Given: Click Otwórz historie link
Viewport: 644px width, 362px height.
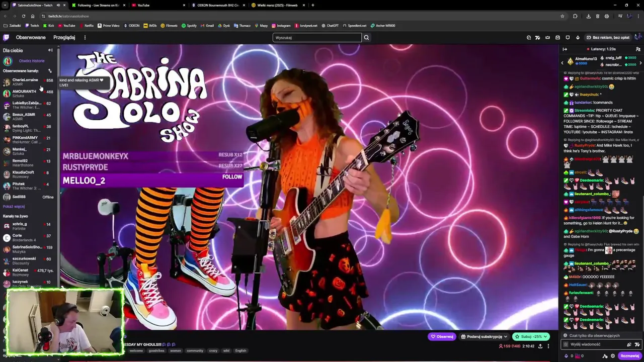Looking at the screenshot, I should (32, 61).
